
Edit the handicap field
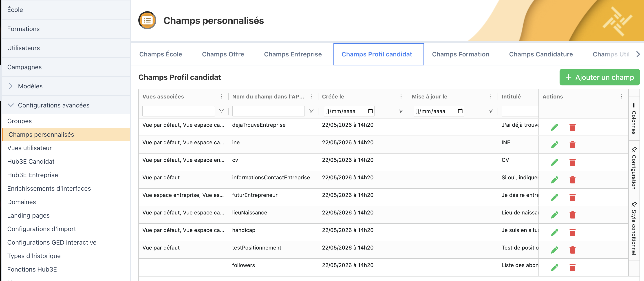(554, 232)
